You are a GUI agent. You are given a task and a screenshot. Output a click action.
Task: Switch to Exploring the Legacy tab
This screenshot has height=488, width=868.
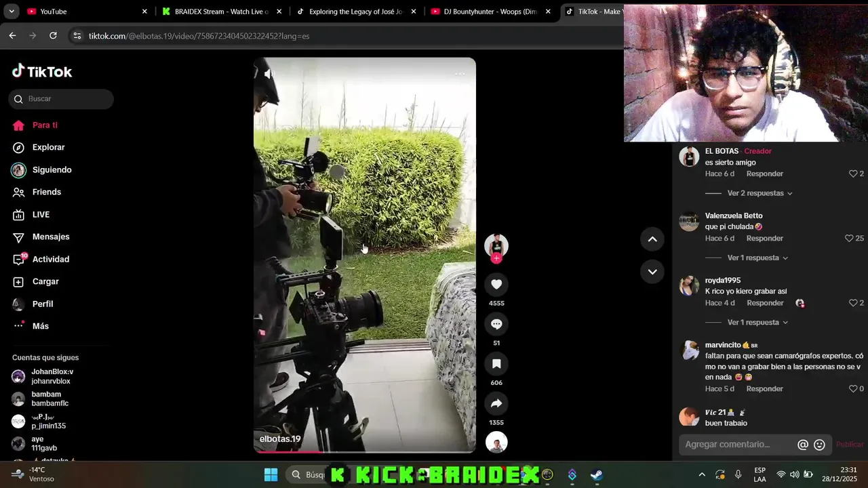pos(355,12)
